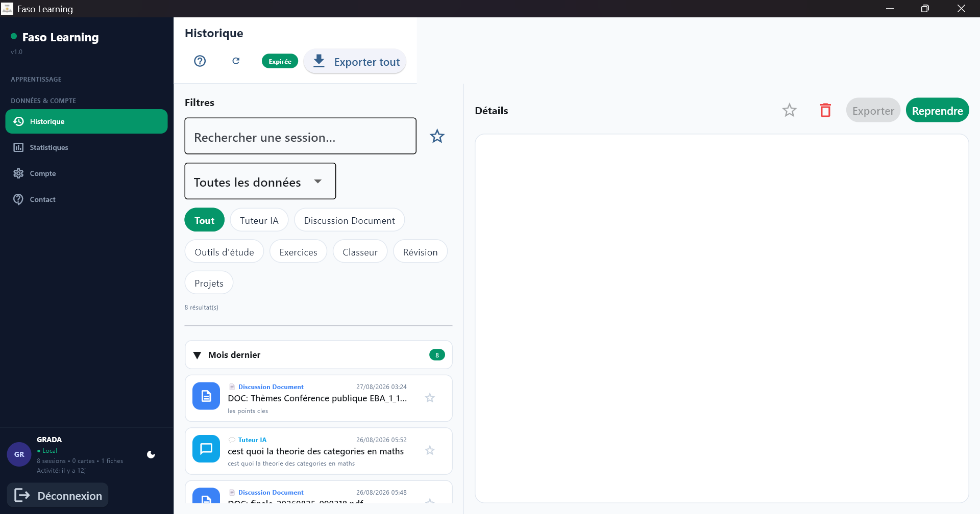Open the Toutes les données dropdown
This screenshot has height=514, width=980.
(x=260, y=181)
